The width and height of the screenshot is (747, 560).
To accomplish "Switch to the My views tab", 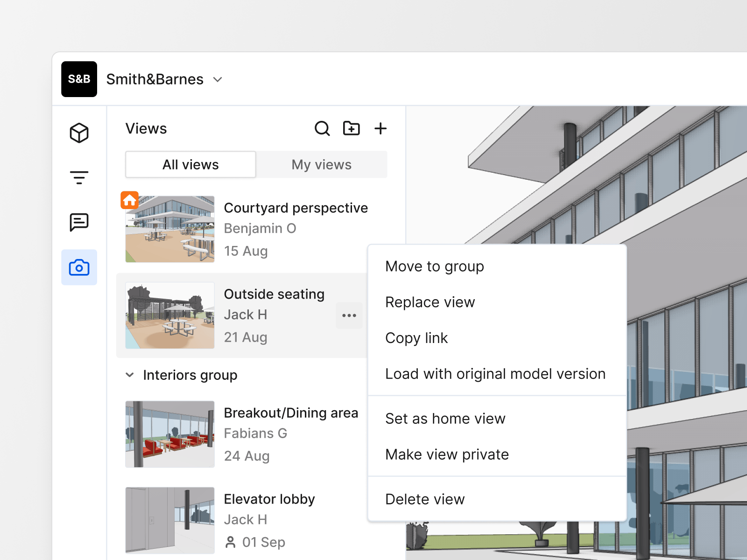I will tap(321, 164).
